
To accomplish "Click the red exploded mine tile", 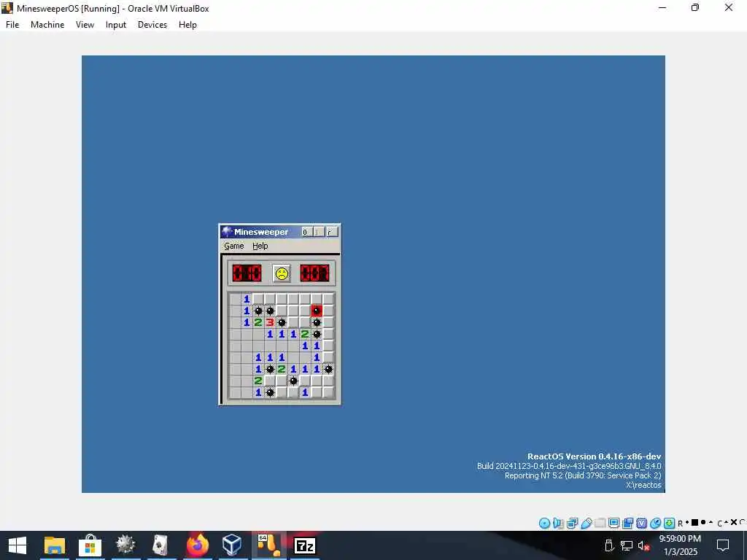I will click(317, 311).
